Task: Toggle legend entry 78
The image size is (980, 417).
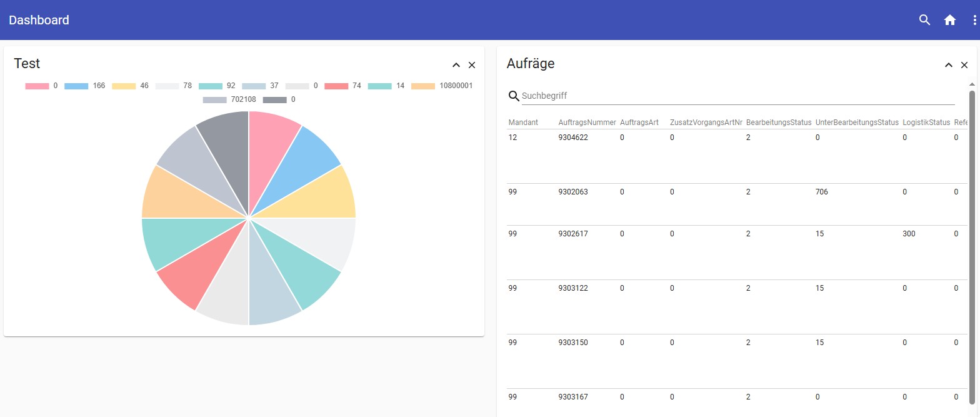Action: click(174, 86)
